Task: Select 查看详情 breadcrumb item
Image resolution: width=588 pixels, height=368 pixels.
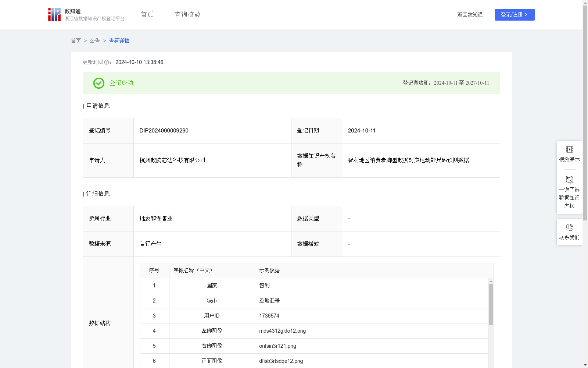Action: 119,41
